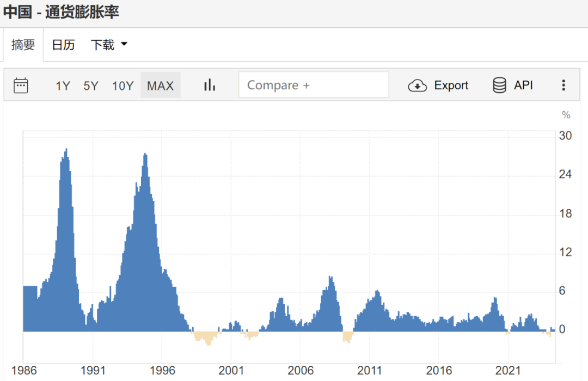
Task: Select the 5Y time range
Action: point(91,86)
